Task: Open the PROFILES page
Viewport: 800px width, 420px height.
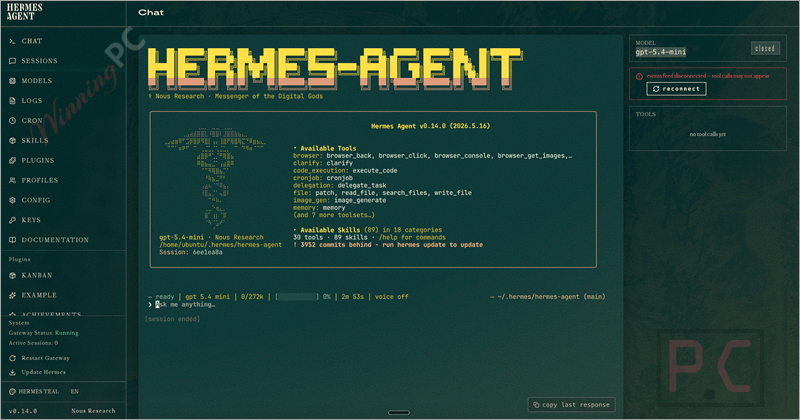Action: pyautogui.click(x=40, y=180)
